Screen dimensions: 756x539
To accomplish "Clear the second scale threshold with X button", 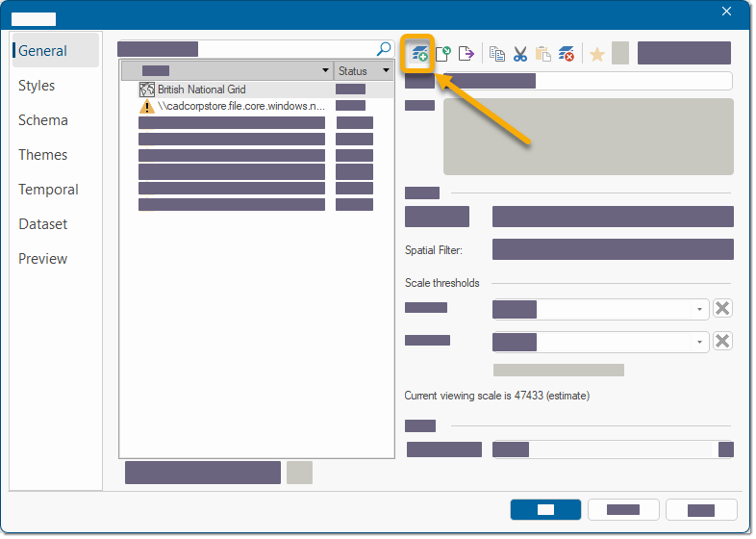I will tap(722, 342).
